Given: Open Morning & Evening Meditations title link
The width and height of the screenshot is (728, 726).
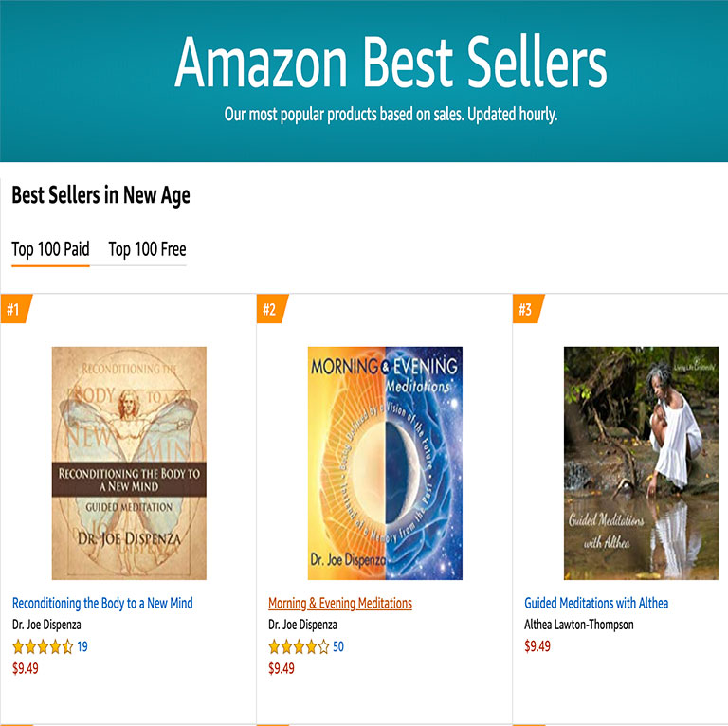Looking at the screenshot, I should 340,603.
